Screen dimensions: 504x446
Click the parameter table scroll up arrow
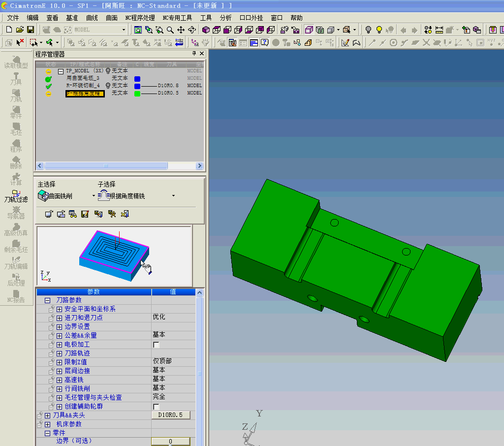coord(199,292)
